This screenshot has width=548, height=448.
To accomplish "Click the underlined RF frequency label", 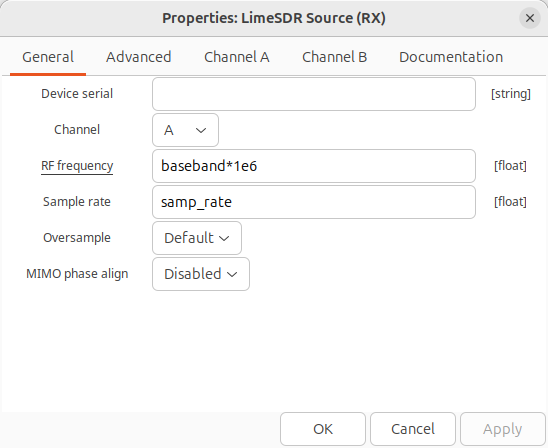I will [77, 166].
